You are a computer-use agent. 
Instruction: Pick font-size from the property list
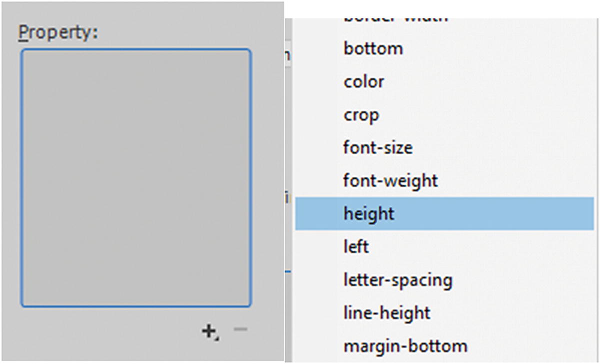point(378,147)
